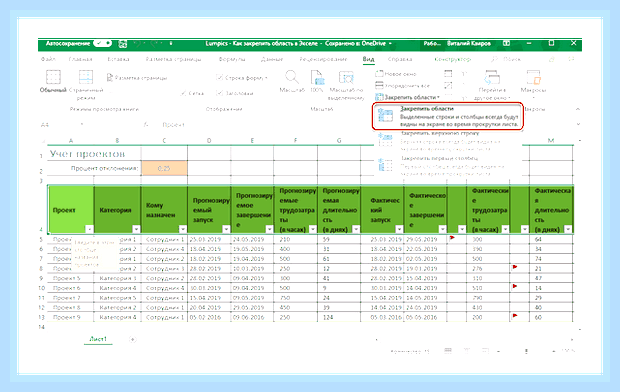Select column C header
The image size is (620, 392).
pyautogui.click(x=164, y=140)
